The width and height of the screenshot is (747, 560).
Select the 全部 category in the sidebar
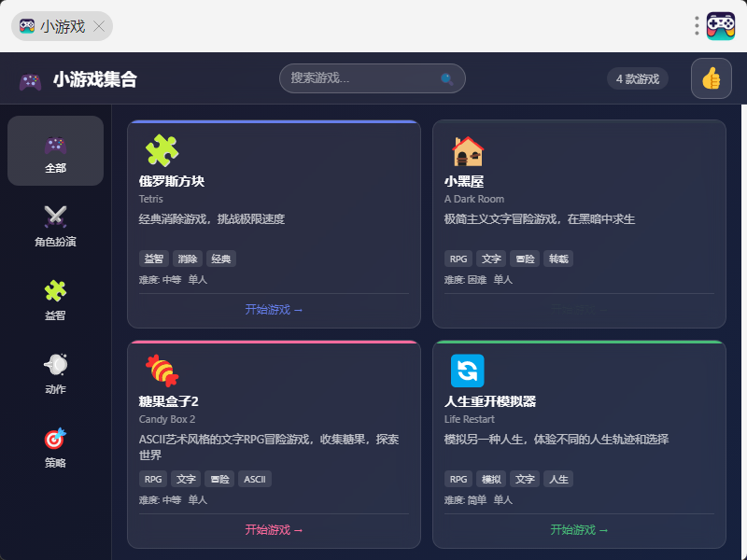coord(55,151)
